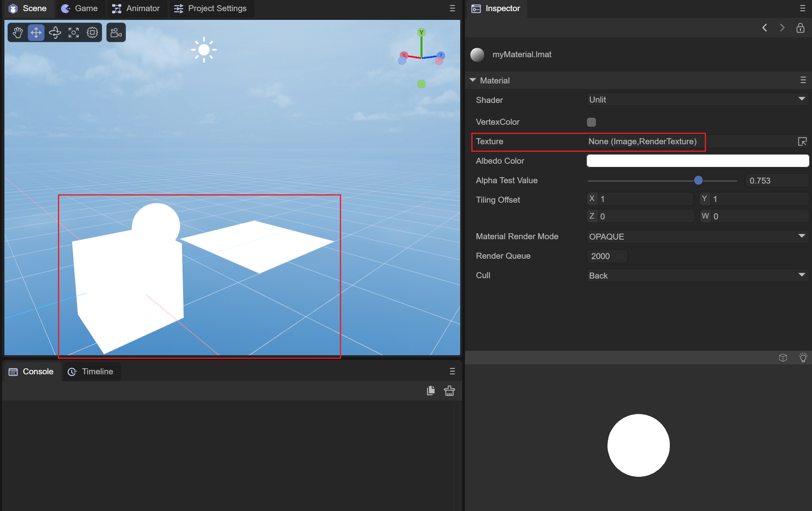Go back using Inspector's left arrow
Screen dimensions: 812x511
pyautogui.click(x=765, y=28)
